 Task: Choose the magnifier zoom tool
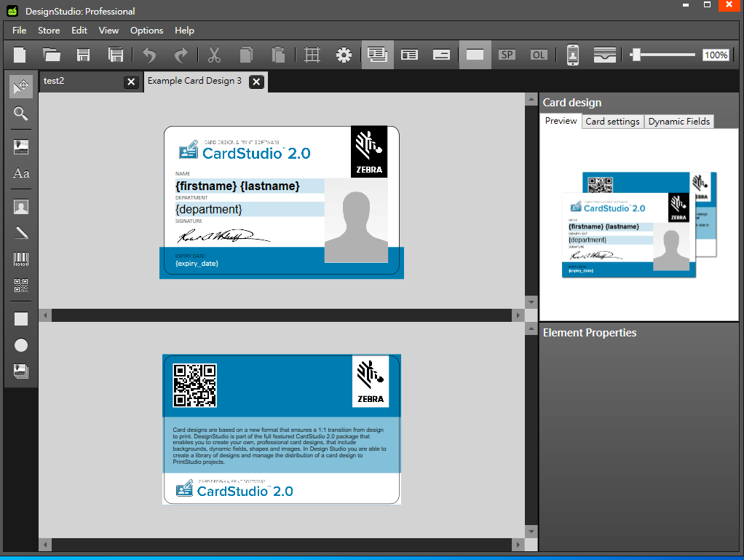tap(21, 114)
